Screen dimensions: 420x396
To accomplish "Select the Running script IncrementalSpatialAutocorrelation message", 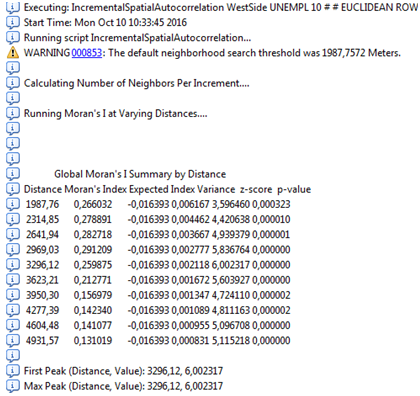I will tap(137, 38).
